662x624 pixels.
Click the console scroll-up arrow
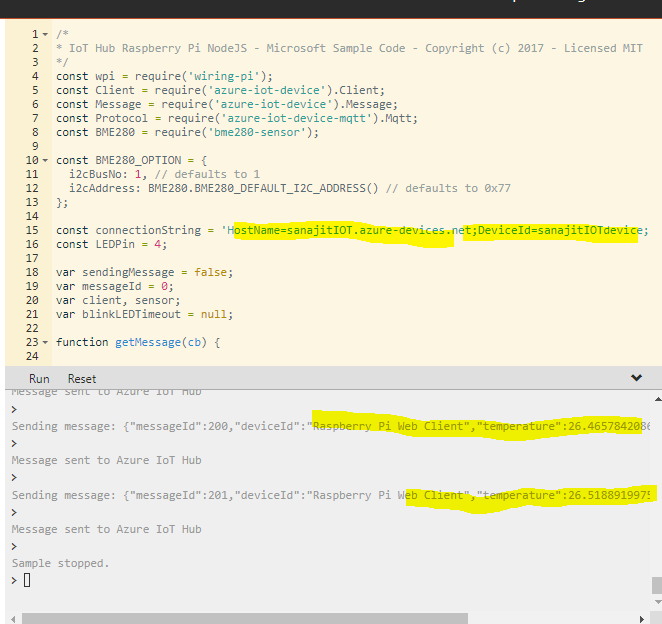point(657,399)
